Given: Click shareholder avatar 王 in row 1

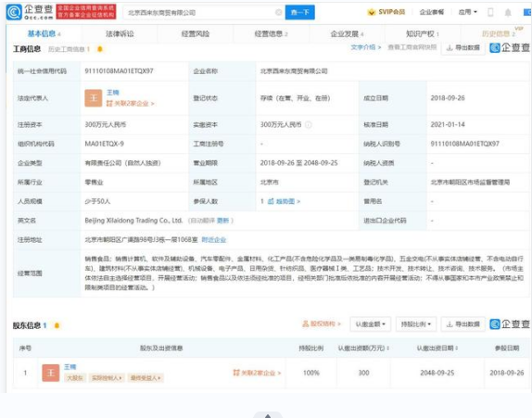Looking at the screenshot, I should (x=51, y=373).
